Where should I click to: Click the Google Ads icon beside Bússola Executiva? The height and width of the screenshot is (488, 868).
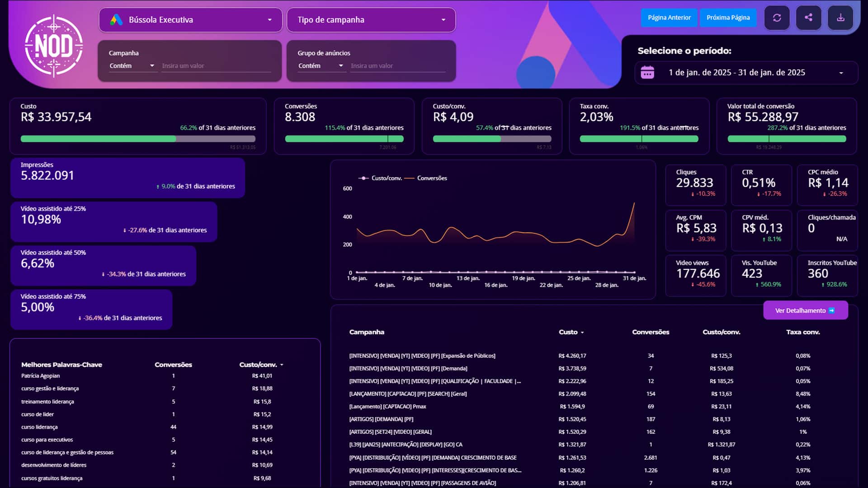click(116, 20)
